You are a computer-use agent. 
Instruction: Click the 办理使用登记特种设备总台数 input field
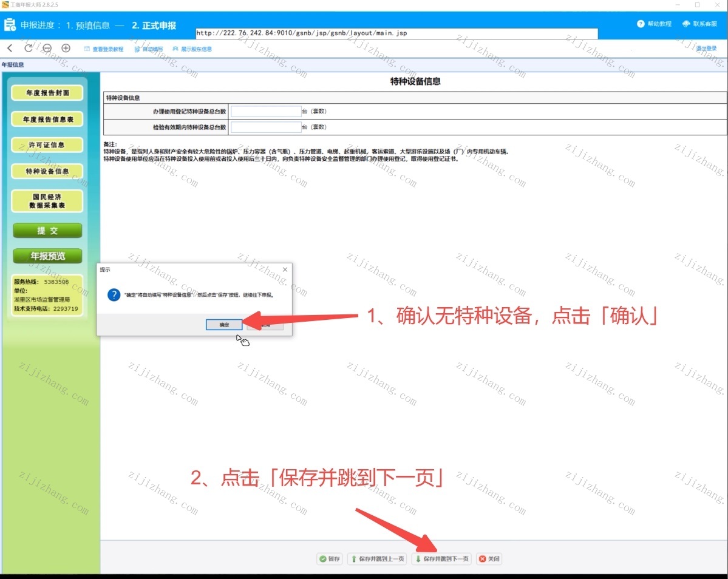click(266, 111)
